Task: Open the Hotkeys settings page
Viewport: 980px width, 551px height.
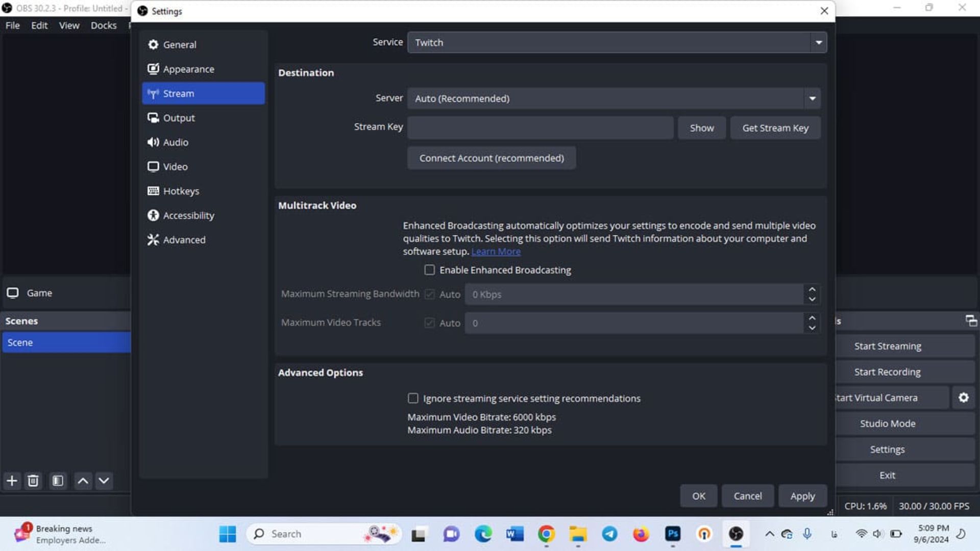Action: (203, 191)
